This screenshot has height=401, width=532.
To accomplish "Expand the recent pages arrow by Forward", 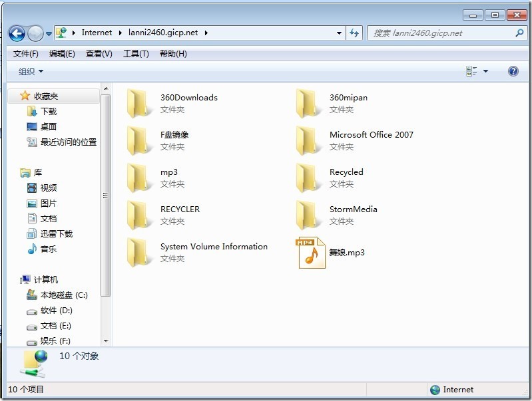I will (49, 33).
